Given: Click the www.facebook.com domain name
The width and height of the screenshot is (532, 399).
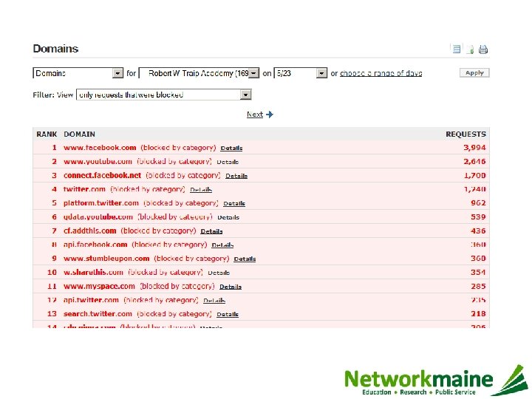Looking at the screenshot, I should pos(100,148).
